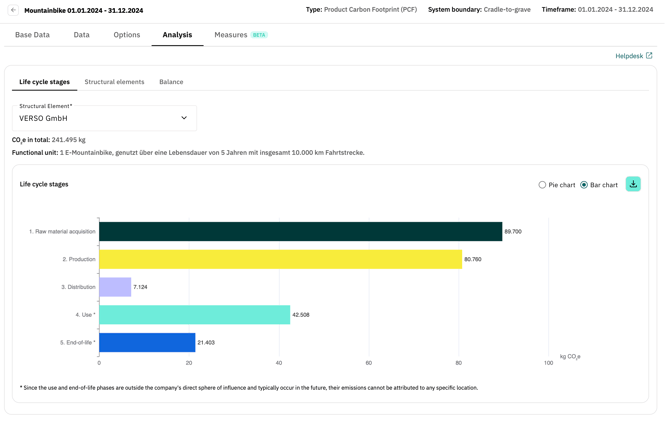The width and height of the screenshot is (670, 425).
Task: Open the Helpdesk link
Action: (629, 56)
